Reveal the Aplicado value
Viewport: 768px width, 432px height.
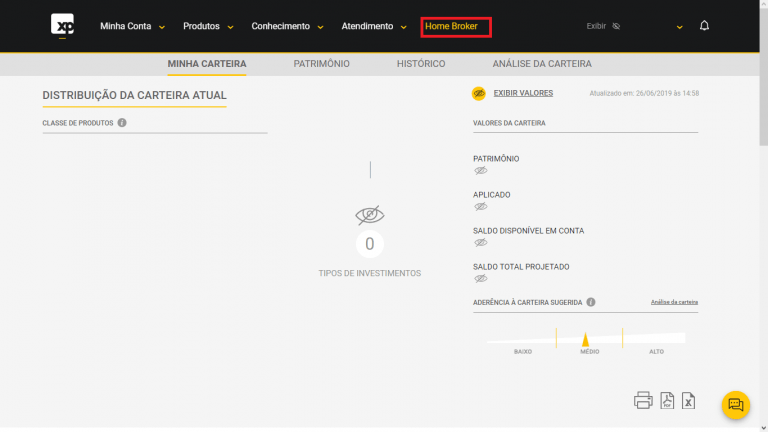click(480, 206)
